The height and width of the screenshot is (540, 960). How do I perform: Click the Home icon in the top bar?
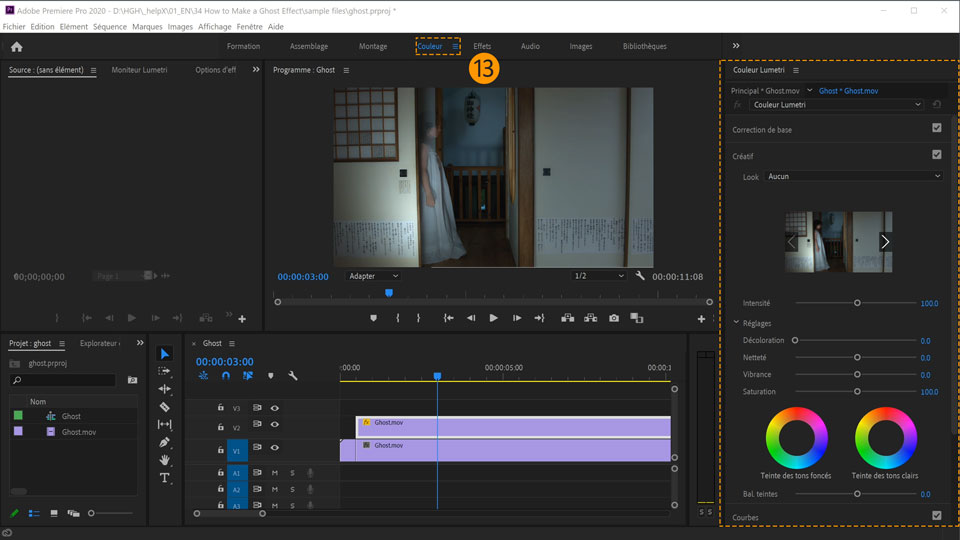click(x=16, y=46)
